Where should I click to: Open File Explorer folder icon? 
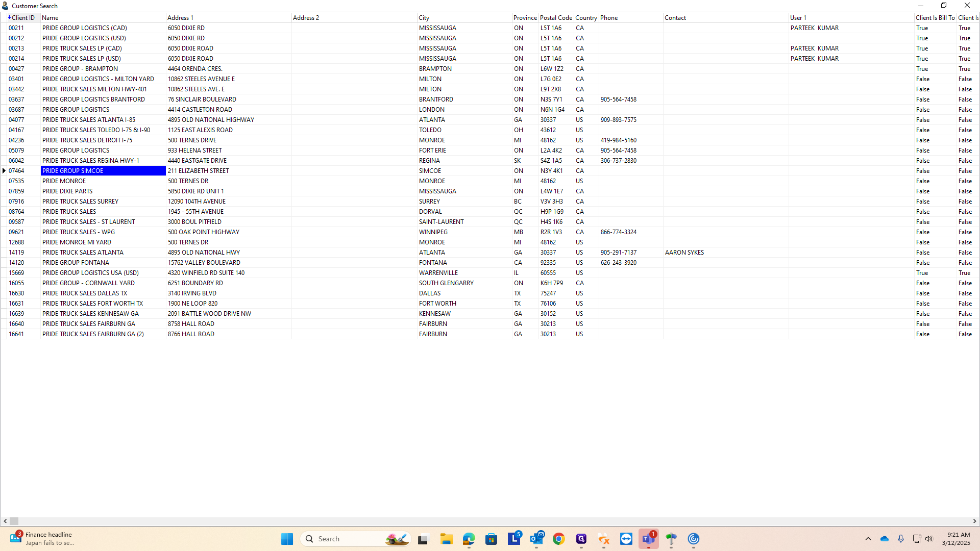[447, 539]
